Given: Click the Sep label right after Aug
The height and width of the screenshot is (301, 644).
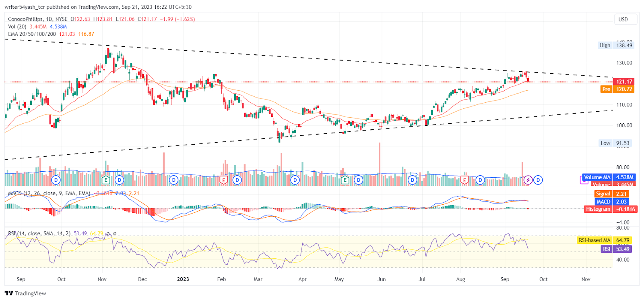Looking at the screenshot, I should (505, 279).
